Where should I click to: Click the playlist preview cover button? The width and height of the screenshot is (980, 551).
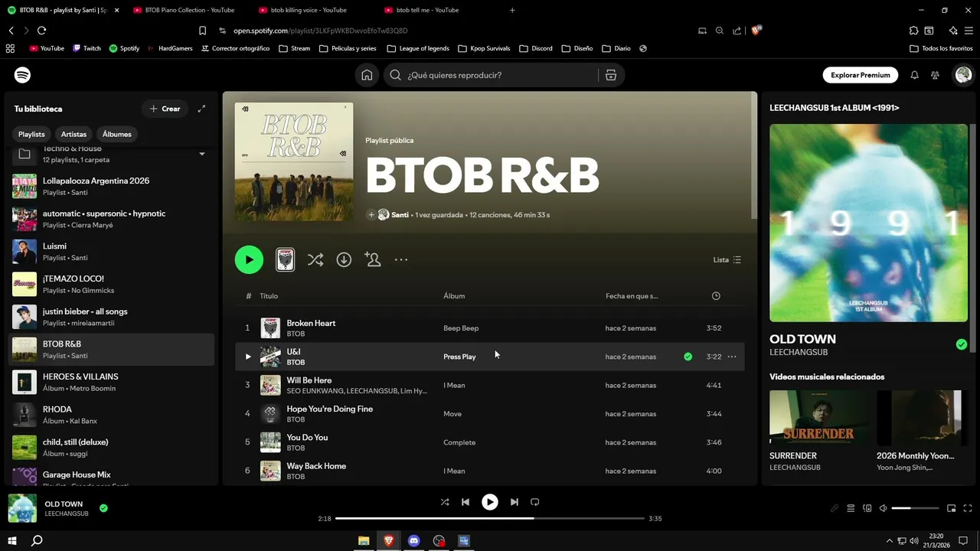[285, 260]
